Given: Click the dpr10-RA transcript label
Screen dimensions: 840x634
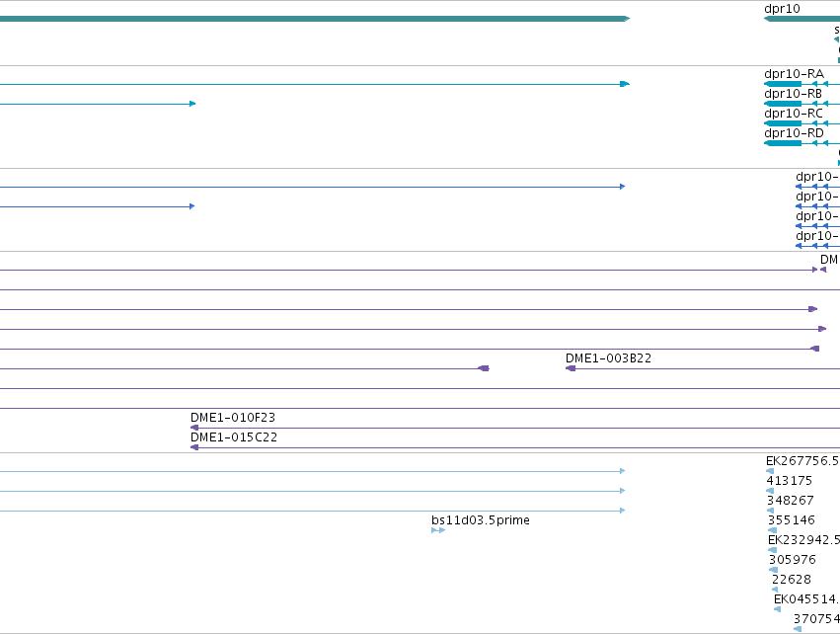Looking at the screenshot, I should point(794,74).
